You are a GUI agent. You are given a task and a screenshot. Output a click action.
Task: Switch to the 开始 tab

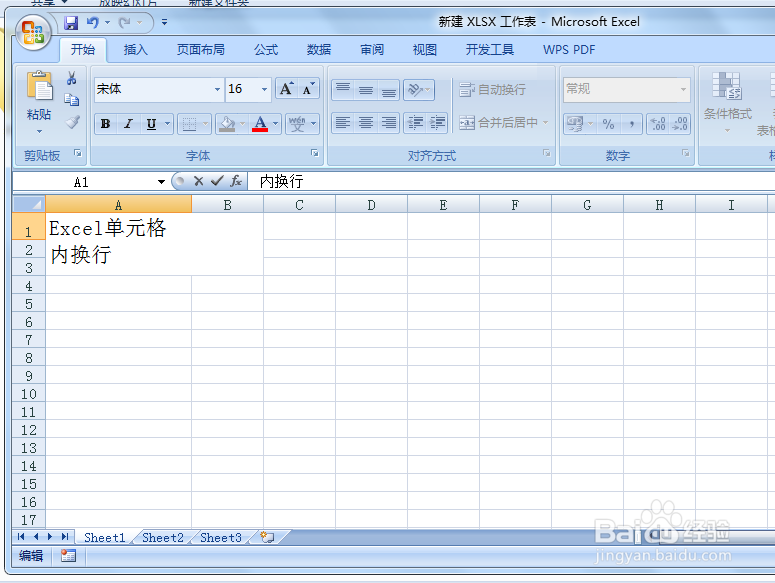[83, 49]
